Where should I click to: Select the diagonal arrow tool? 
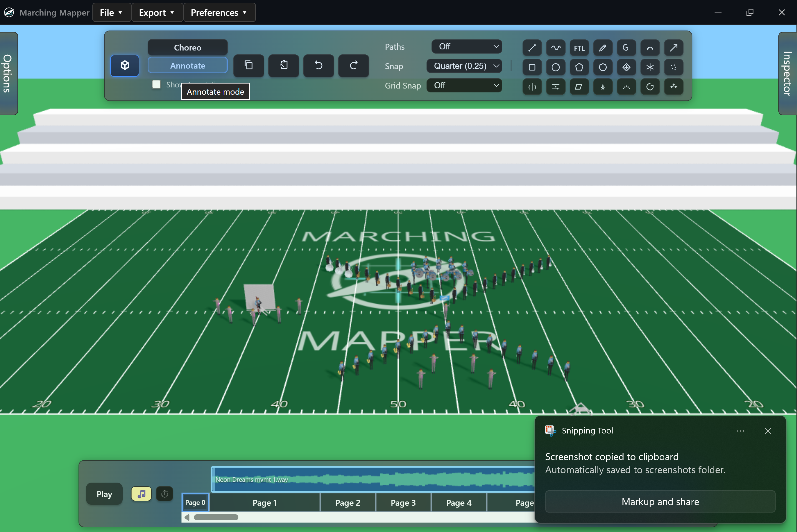tap(674, 48)
